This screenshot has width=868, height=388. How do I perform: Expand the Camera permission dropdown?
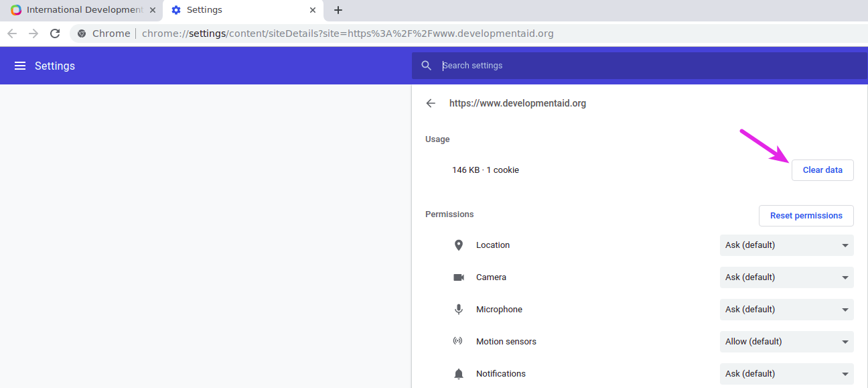[x=786, y=277]
